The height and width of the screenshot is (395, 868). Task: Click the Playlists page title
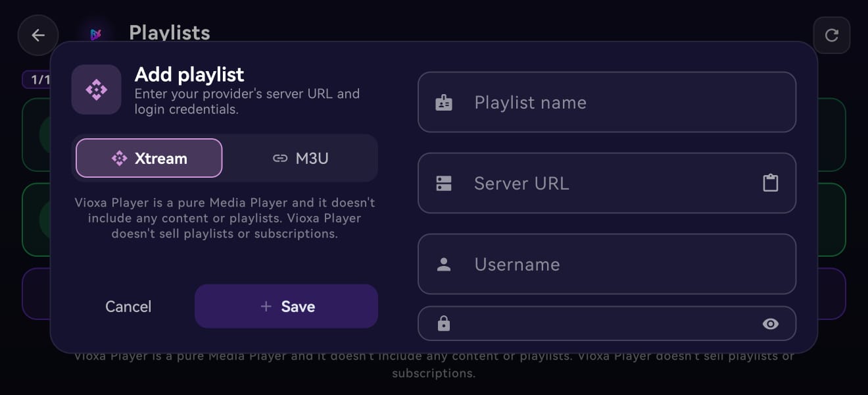click(x=170, y=33)
